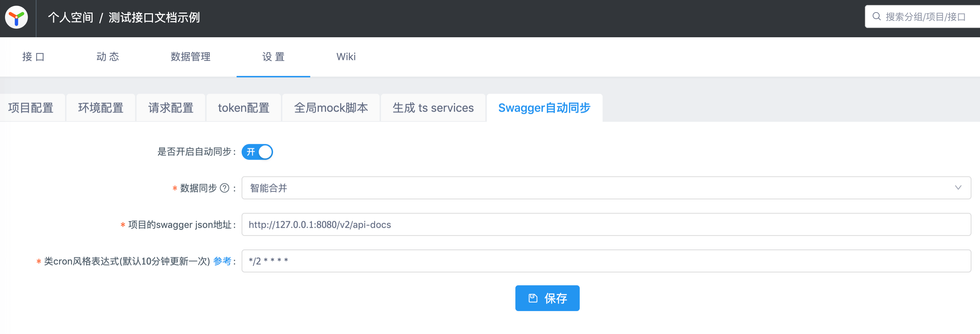Open the Wiki tab
980x334 pixels.
click(346, 57)
